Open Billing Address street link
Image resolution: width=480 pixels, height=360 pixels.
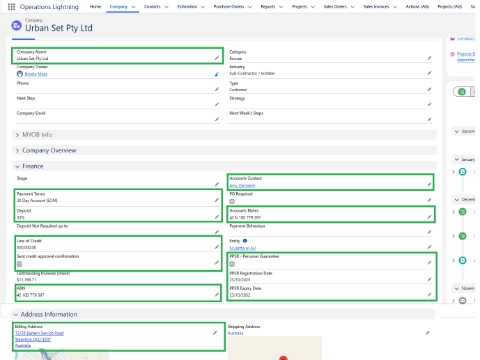point(39,333)
